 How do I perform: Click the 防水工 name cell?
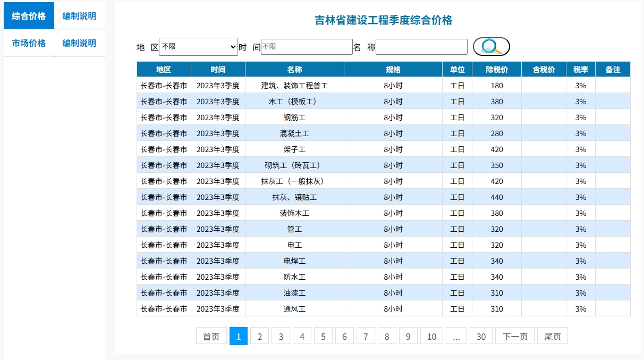(294, 277)
